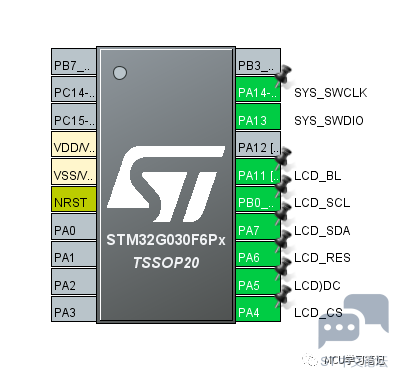This screenshot has width=397, height=377.
Task: Click the green PA13 pin
Action: click(x=258, y=117)
